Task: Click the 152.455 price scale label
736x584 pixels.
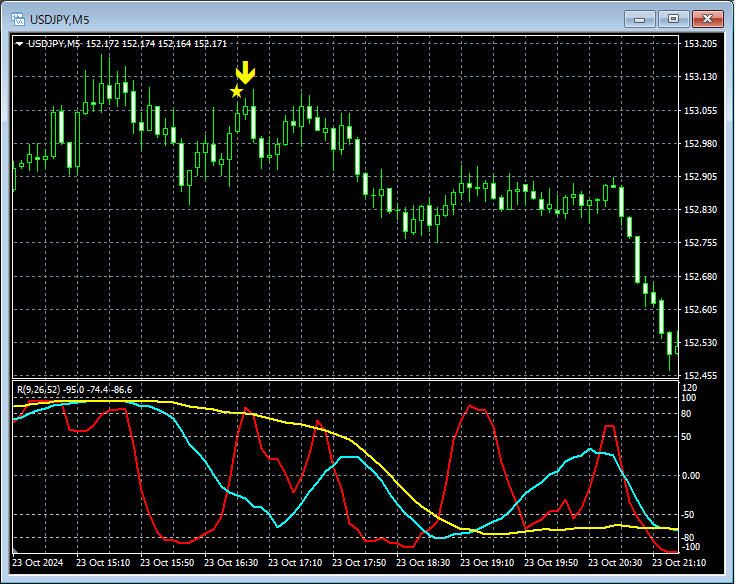Action: coord(700,375)
